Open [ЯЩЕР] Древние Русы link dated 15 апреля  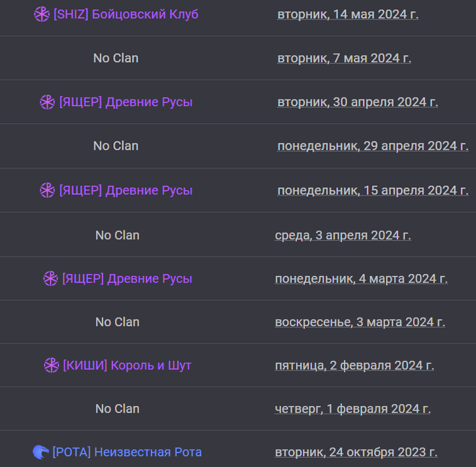click(126, 190)
